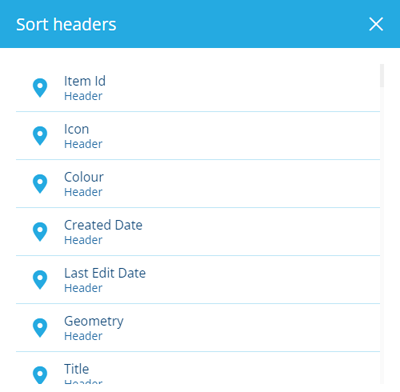This screenshot has height=392, width=400.
Task: Select the Created Date header entry
Action: [x=198, y=232]
